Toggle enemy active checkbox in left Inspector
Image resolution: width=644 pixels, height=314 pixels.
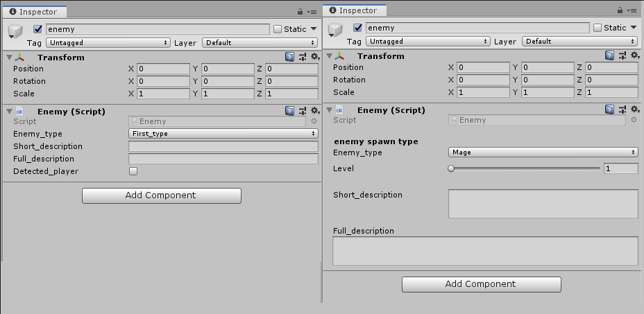coord(37,29)
